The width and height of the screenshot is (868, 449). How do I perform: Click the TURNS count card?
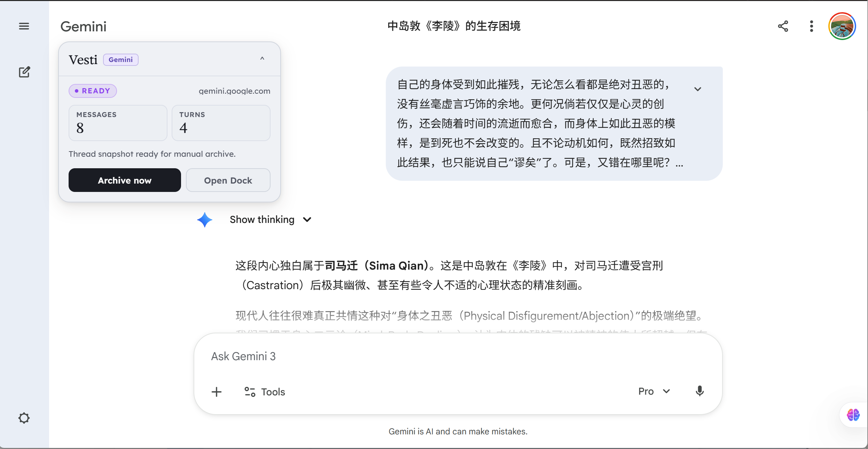pyautogui.click(x=221, y=123)
